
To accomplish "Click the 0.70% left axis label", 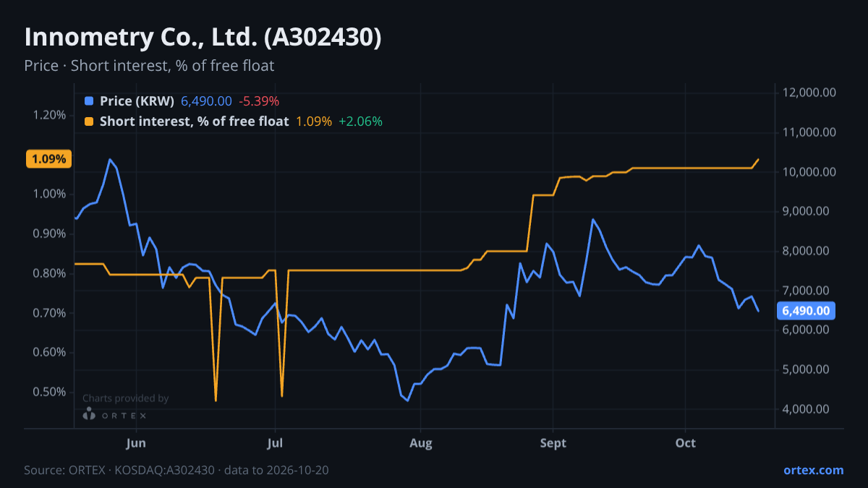I will [50, 313].
